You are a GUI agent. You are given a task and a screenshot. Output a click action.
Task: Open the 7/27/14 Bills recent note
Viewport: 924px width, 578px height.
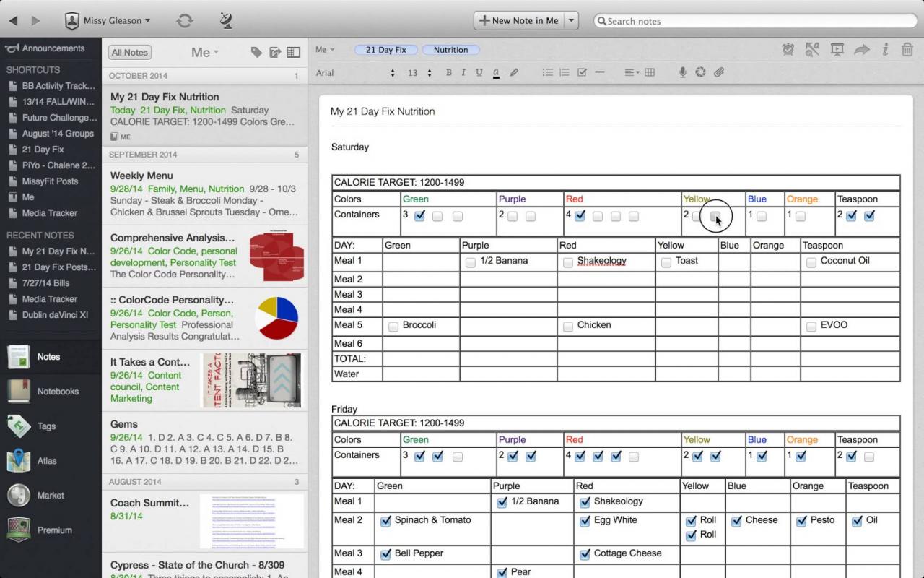(x=45, y=283)
